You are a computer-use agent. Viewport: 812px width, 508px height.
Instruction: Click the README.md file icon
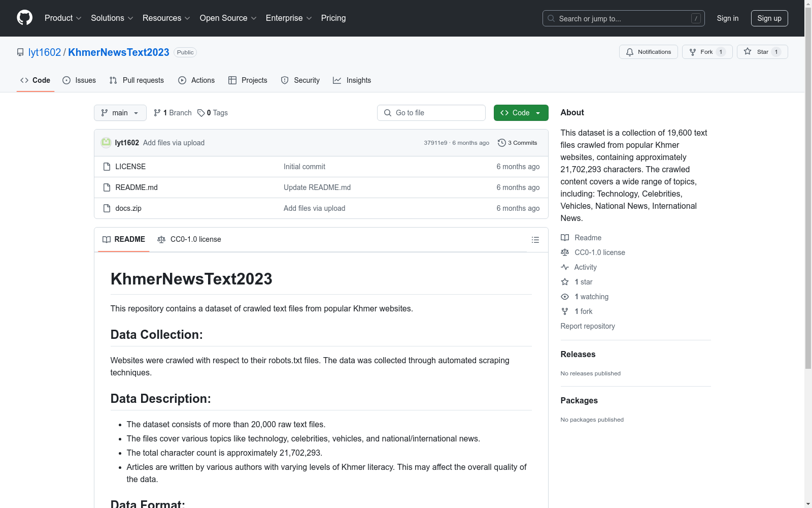coord(107,187)
